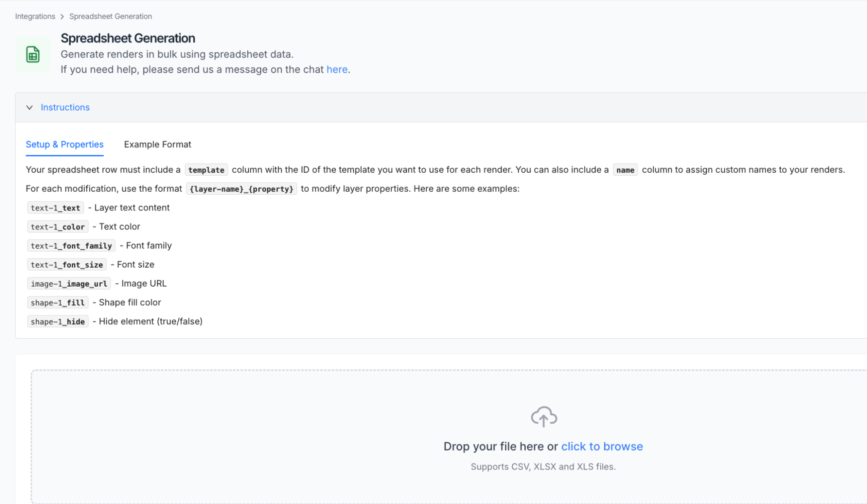Click the breadcrumb separator arrow icon
Viewport: 867px width, 504px height.
(62, 16)
